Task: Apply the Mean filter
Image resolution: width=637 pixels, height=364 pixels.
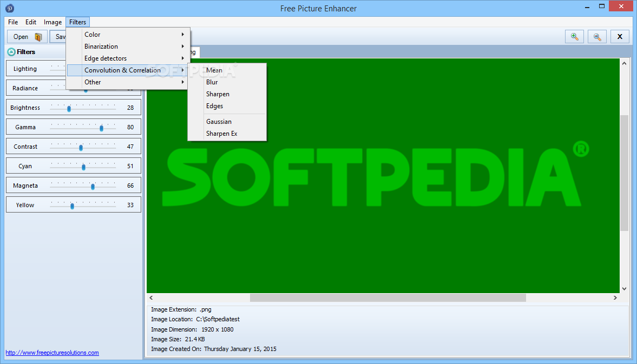Action: point(227,70)
